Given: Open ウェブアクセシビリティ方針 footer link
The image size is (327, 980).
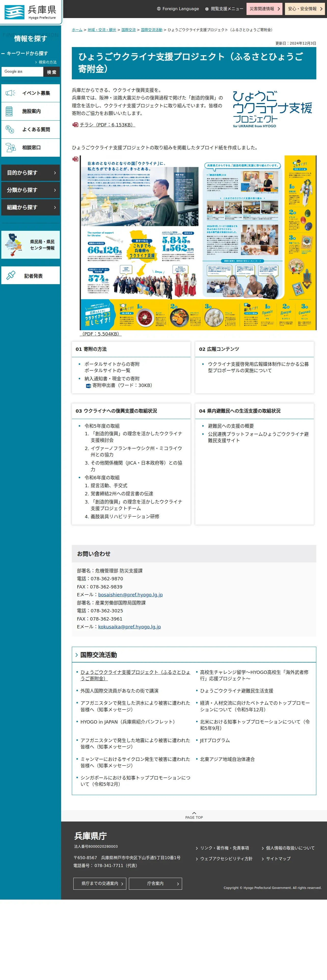Looking at the screenshot, I should 226,859.
